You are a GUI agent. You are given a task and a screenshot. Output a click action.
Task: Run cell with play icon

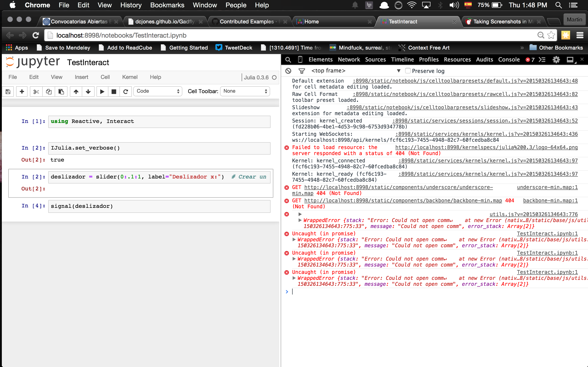(102, 92)
